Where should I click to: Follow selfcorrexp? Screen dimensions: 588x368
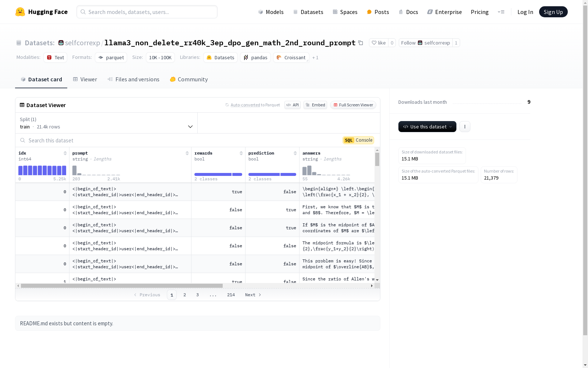coord(426,43)
